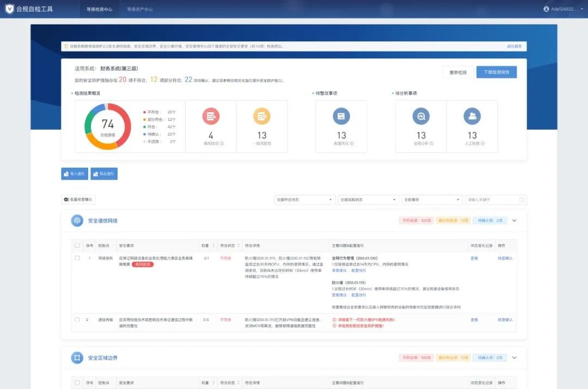Screen dimensions: 588x389
Task: Check the checkbox for row 2 通信传输
Action: click(x=77, y=320)
